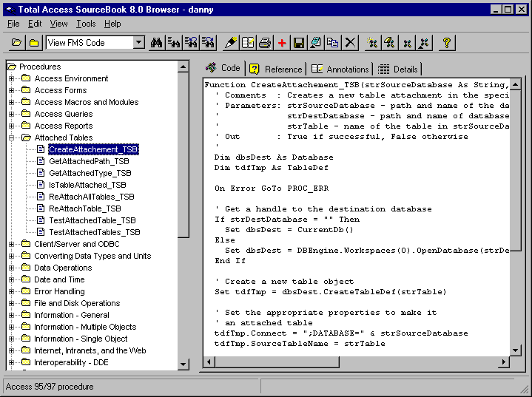Viewport: 532px width, 397px height.
Task: Click the yellow question mark help icon
Action: tap(446, 43)
